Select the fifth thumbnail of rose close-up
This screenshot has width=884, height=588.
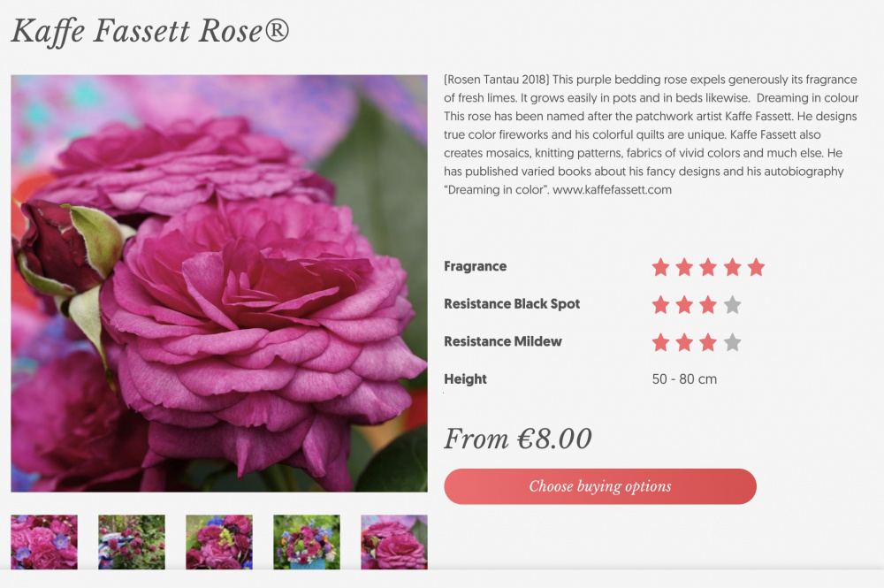click(394, 542)
